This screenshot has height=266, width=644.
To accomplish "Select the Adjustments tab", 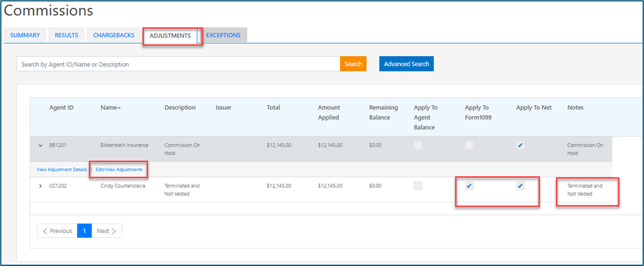I will coord(170,35).
